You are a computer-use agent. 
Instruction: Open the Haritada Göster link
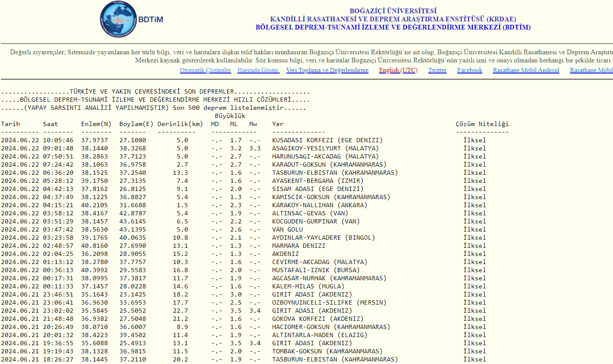coord(258,70)
